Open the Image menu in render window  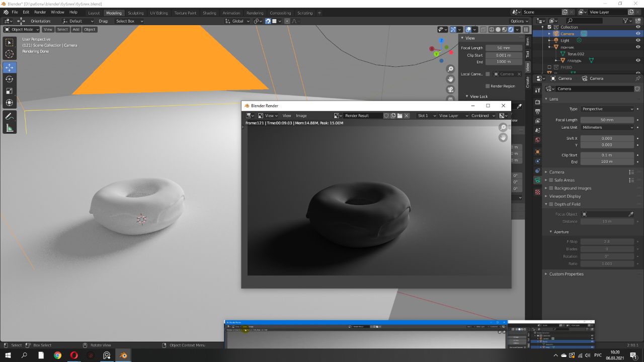[x=301, y=116]
